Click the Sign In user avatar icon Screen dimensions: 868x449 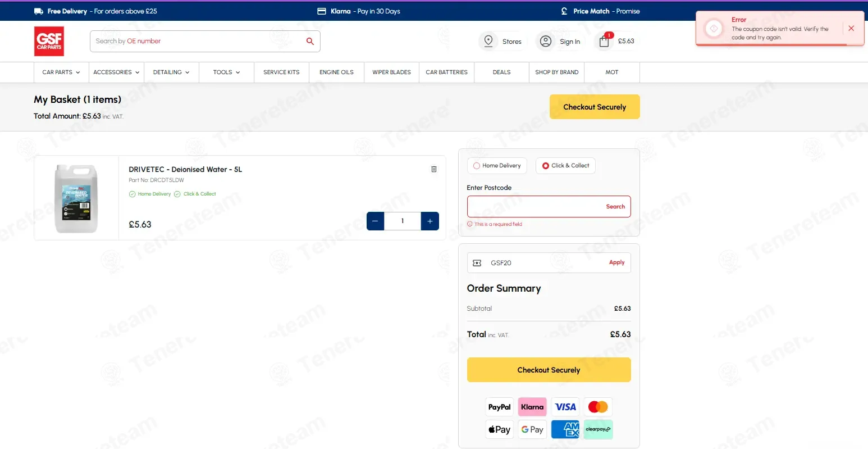(x=546, y=41)
